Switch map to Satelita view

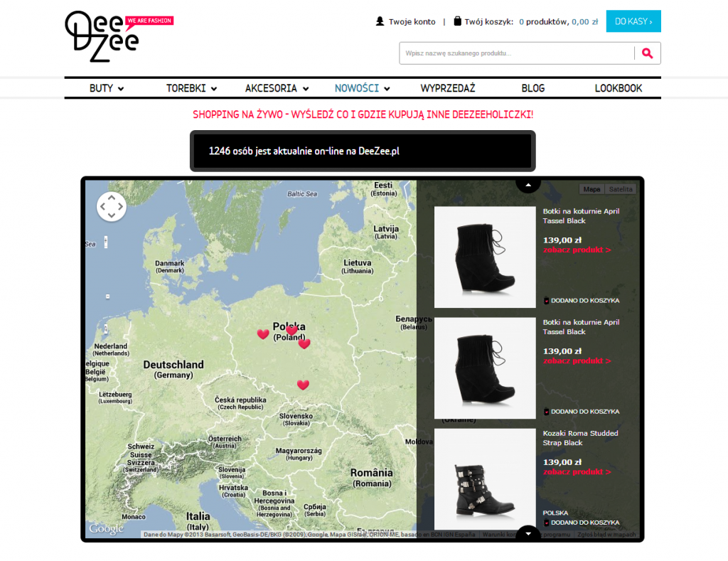coord(621,189)
